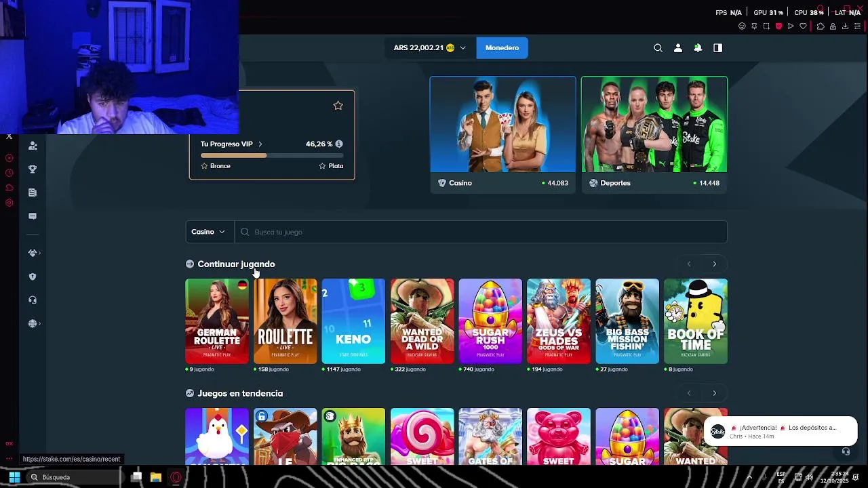
Task: Open the trophy icon in sidebar
Action: tap(33, 169)
